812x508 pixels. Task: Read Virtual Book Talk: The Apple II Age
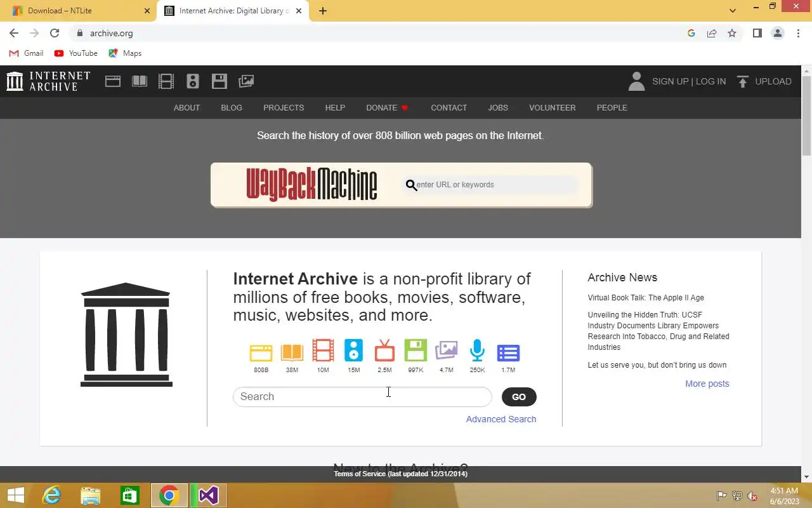pyautogui.click(x=646, y=298)
